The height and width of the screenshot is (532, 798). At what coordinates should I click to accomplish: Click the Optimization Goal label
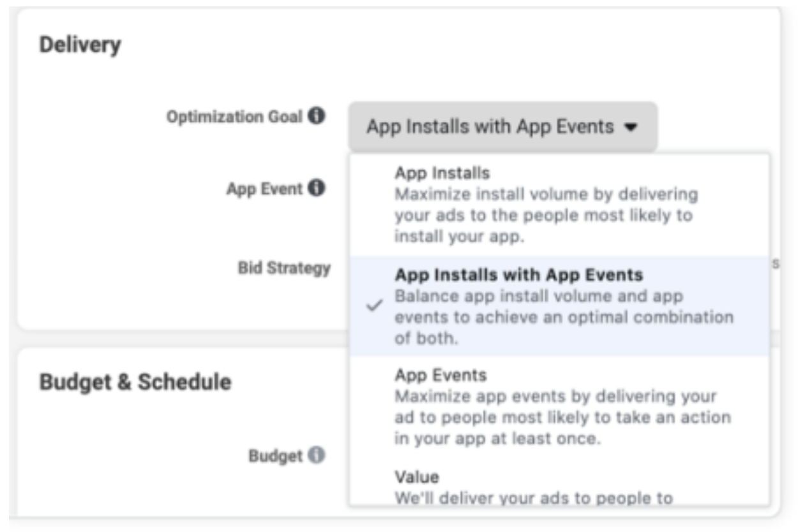pos(234,117)
